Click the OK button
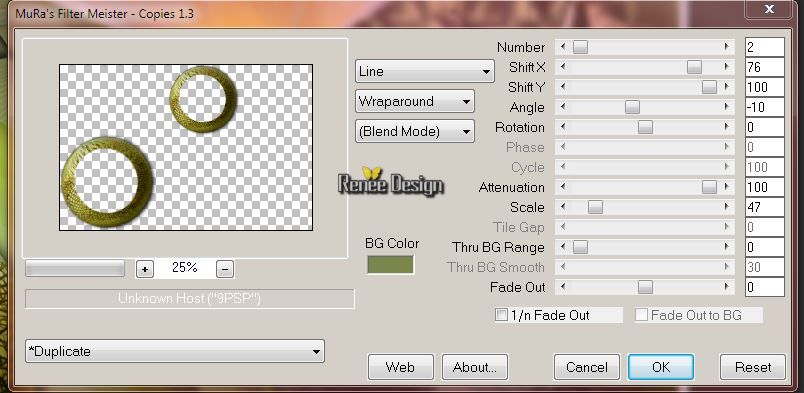This screenshot has height=393, width=804. (661, 367)
